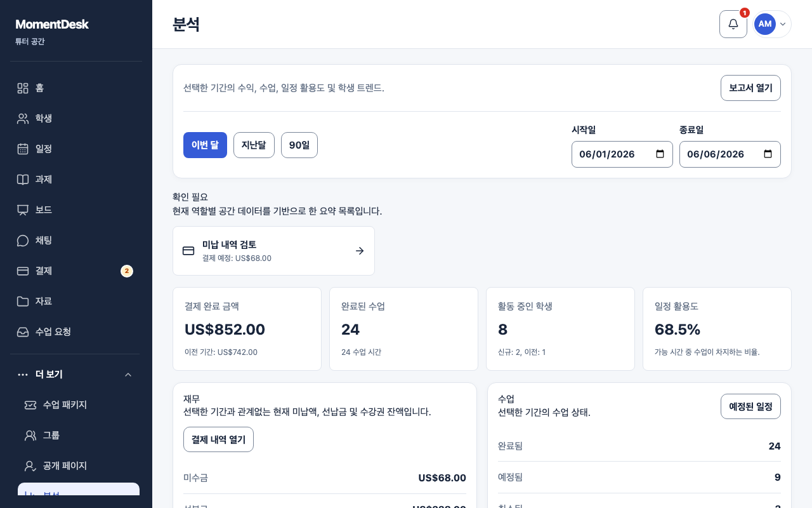Click the AM user avatar
Image resolution: width=812 pixels, height=508 pixels.
click(x=764, y=24)
